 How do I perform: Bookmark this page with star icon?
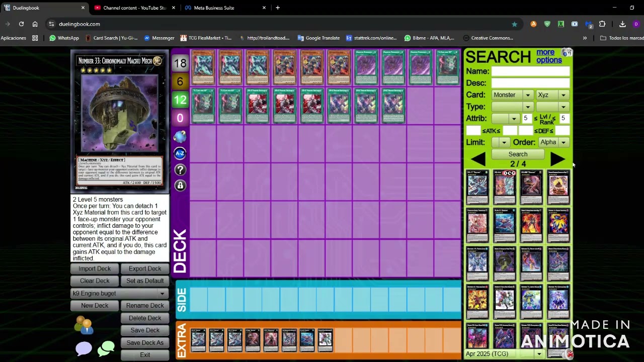(x=514, y=24)
